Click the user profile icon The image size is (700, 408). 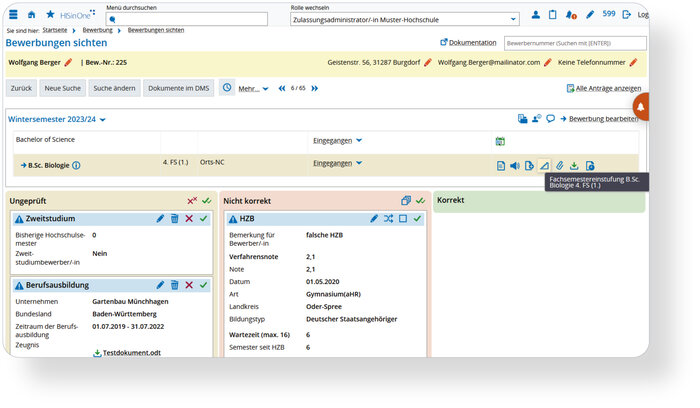click(x=535, y=15)
